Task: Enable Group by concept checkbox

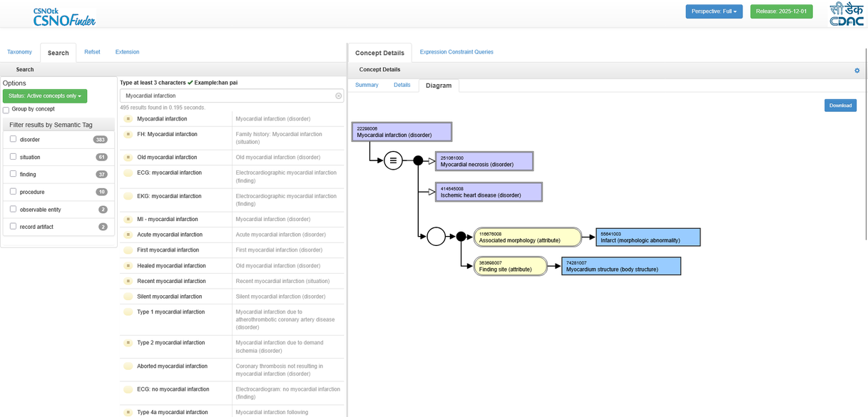Action: pos(6,110)
